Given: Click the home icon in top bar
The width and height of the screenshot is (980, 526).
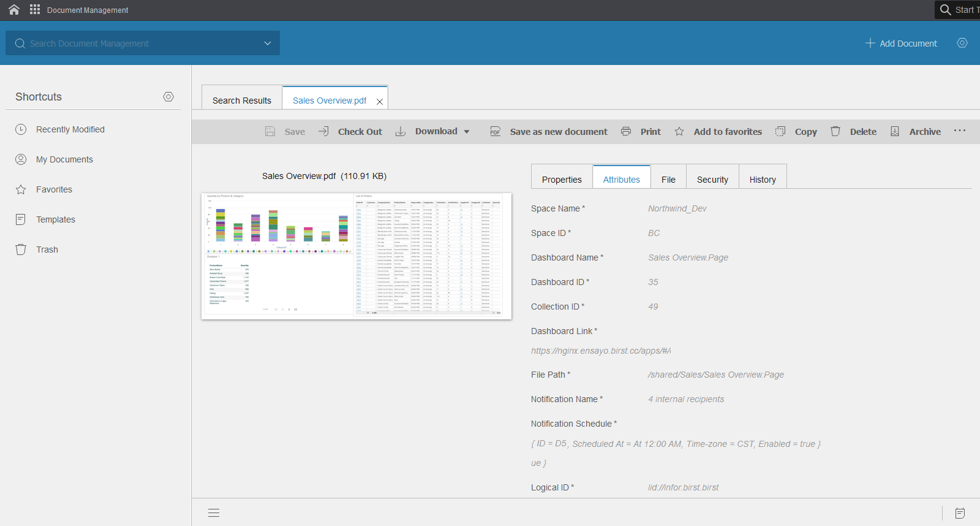Looking at the screenshot, I should click(14, 10).
